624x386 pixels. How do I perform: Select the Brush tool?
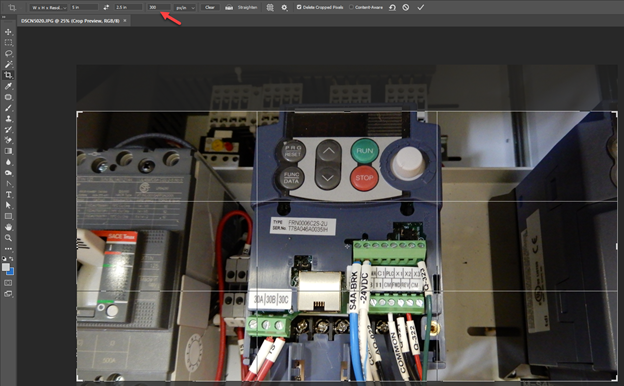pos(8,108)
